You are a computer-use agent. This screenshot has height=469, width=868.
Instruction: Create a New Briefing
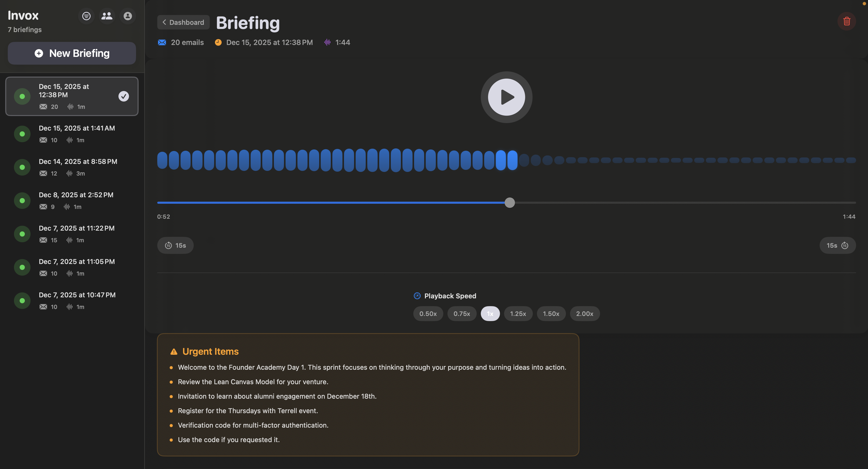[72, 53]
